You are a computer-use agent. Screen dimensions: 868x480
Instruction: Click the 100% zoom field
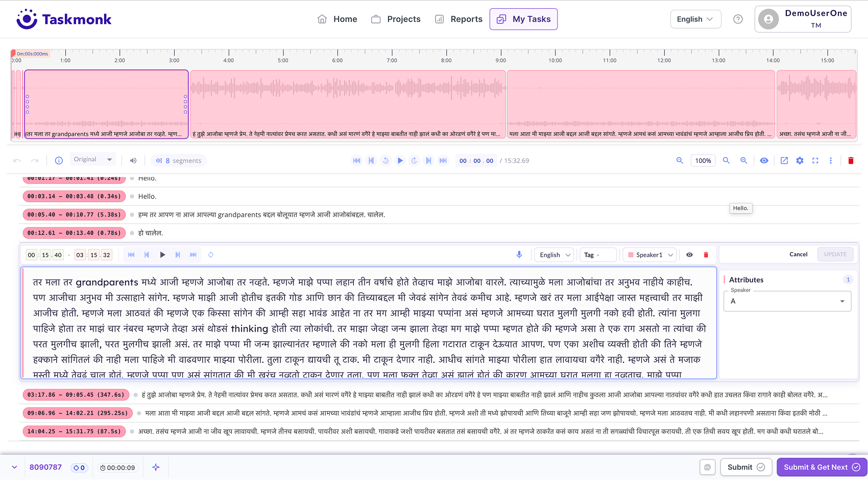(703, 160)
